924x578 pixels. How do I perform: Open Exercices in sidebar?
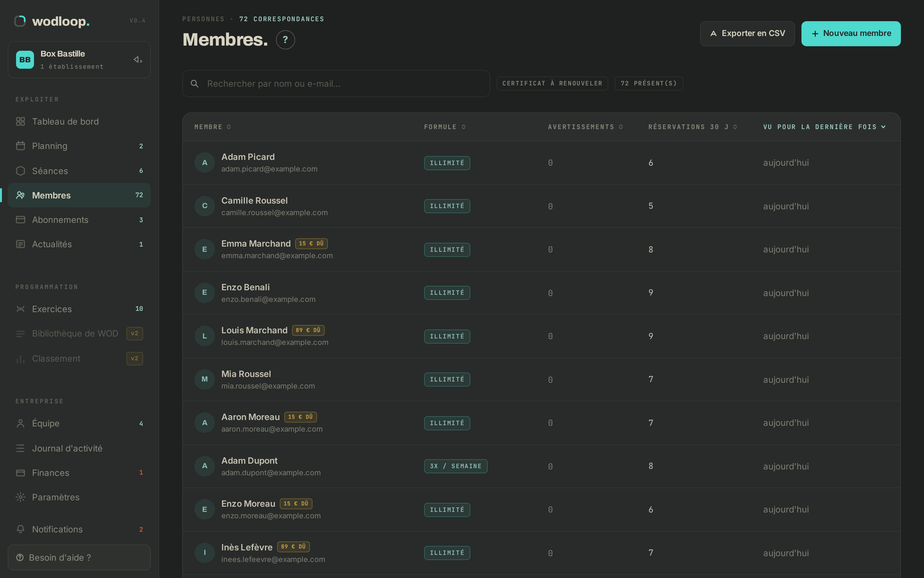79,309
